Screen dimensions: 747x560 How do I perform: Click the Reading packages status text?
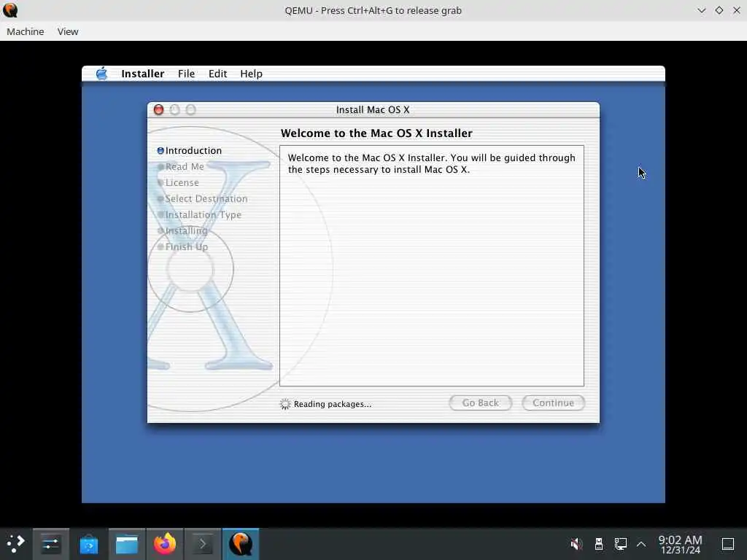(x=333, y=404)
